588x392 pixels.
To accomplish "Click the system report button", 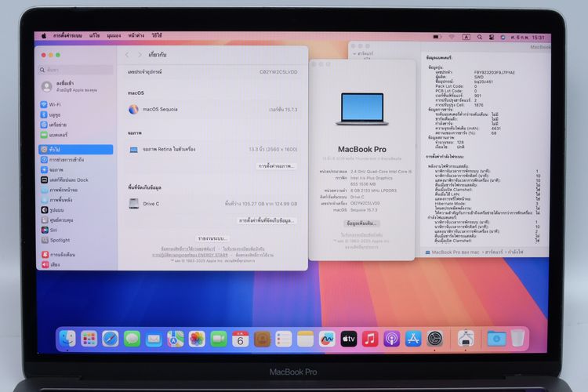I will 212,238.
